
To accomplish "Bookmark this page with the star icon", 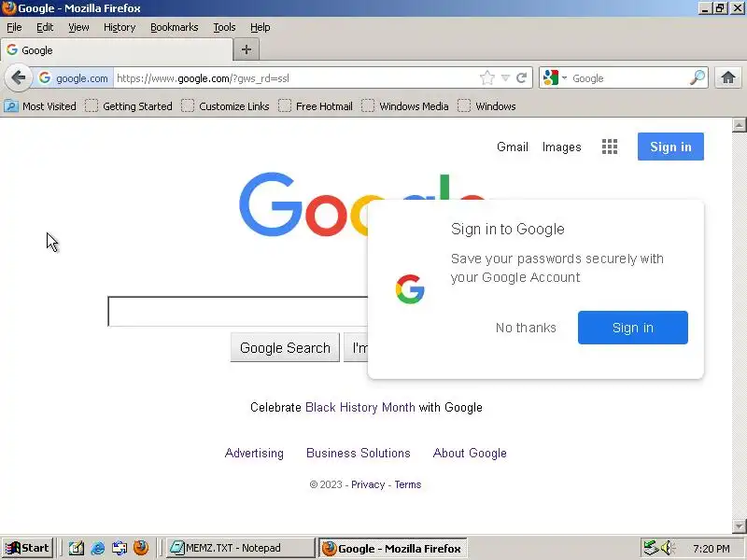I will click(x=486, y=77).
